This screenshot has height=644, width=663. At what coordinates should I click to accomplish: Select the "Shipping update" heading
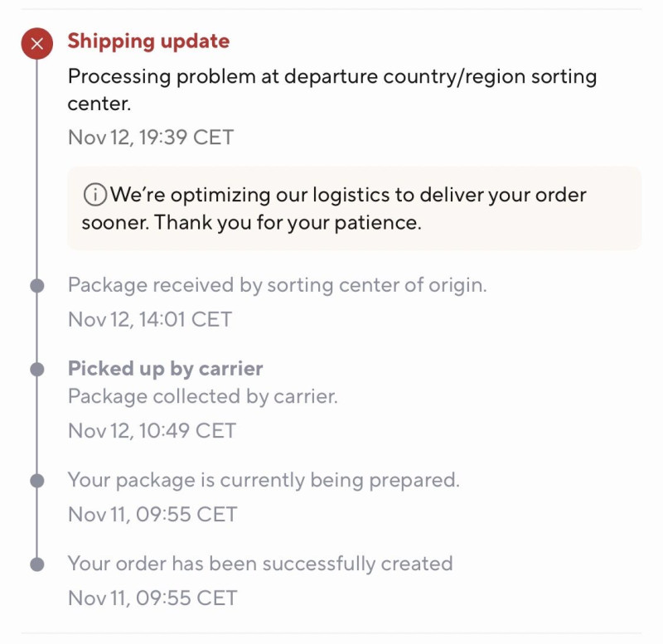(x=148, y=41)
